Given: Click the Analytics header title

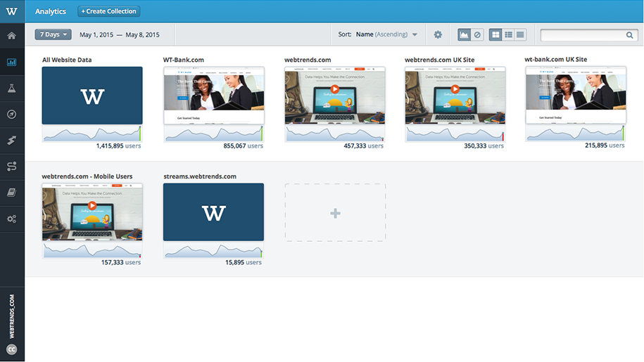Looking at the screenshot, I should 51,11.
